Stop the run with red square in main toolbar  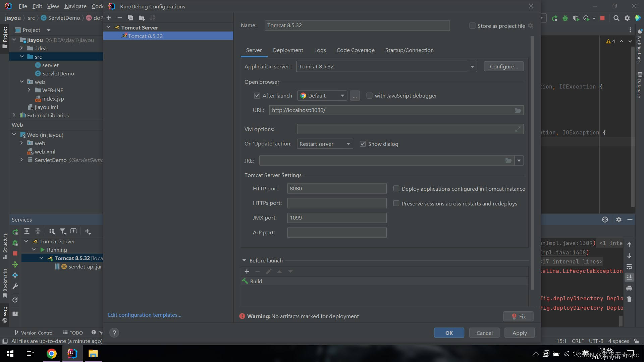[x=602, y=18]
